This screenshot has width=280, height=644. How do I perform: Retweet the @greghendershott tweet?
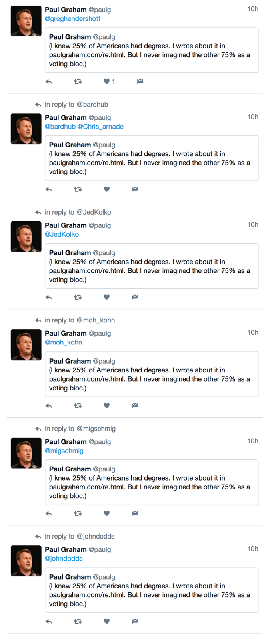click(x=78, y=82)
